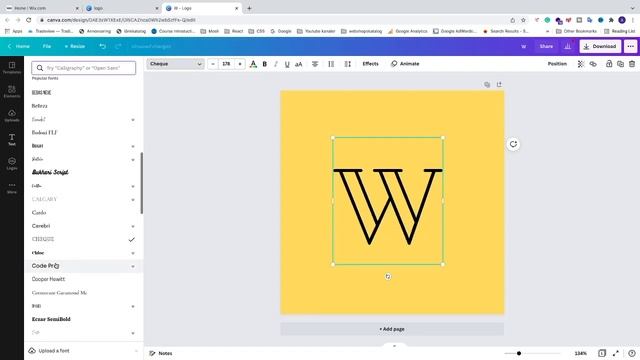Switch to the Home | Wix.com tab

coord(42,8)
